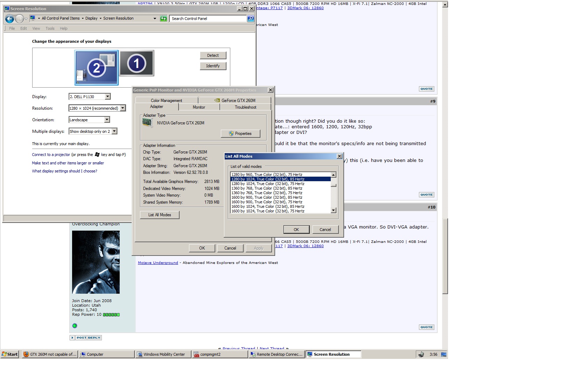
Task: Click OK in adapter Properties dialog
Action: coord(202,248)
